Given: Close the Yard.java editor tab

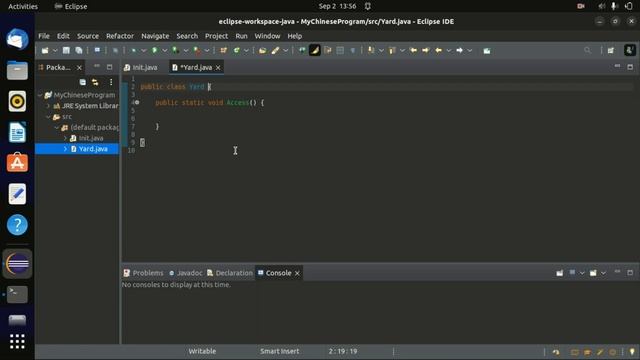Looking at the screenshot, I should coord(218,68).
